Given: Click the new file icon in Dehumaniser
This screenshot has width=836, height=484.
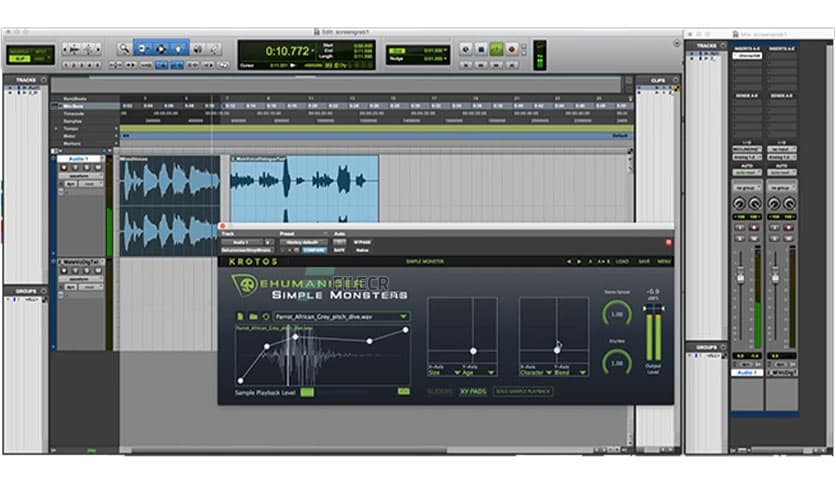Looking at the screenshot, I should coord(242,317).
